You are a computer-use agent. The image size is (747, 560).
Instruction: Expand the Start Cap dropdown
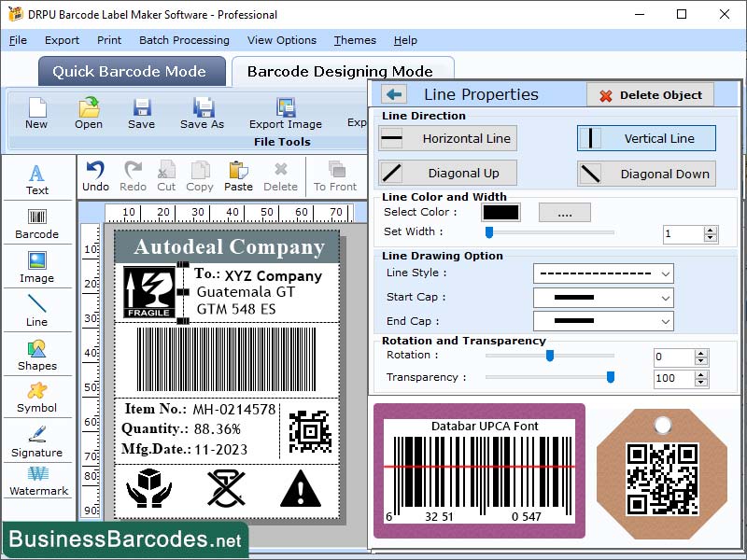[602, 297]
